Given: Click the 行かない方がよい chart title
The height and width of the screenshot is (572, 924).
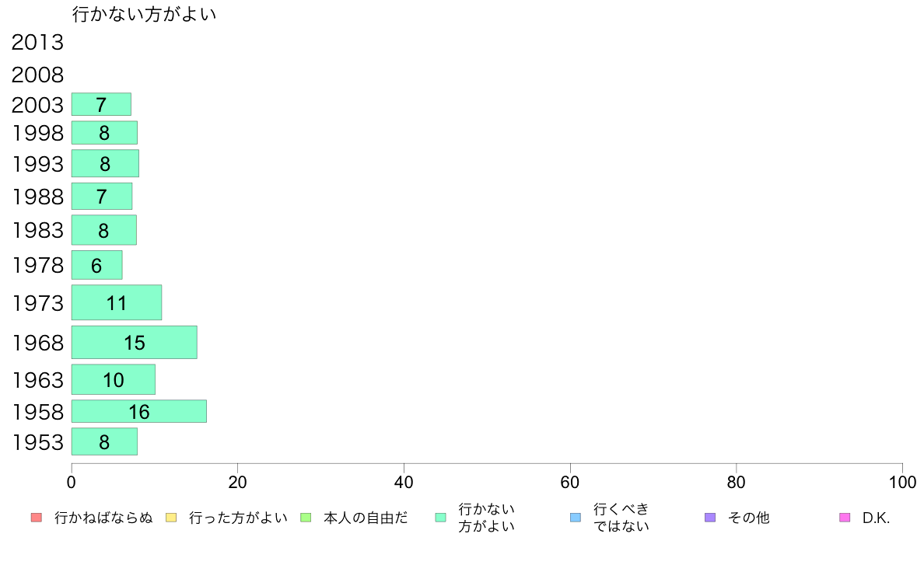Looking at the screenshot, I should [145, 14].
